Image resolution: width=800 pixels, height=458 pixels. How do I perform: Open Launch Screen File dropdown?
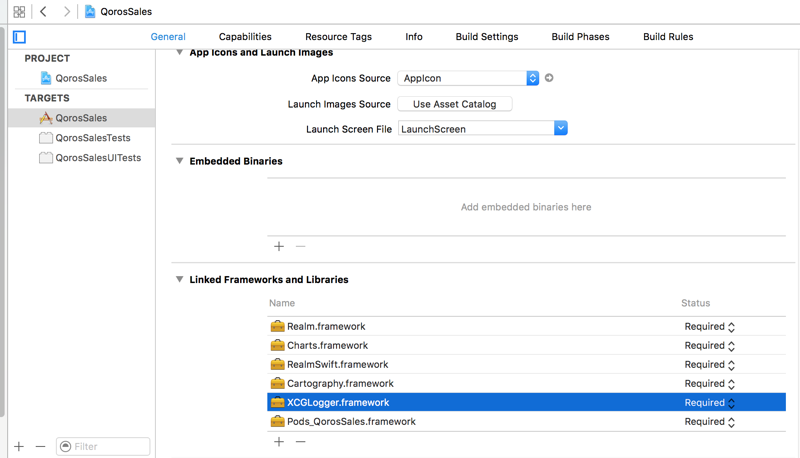coord(560,128)
